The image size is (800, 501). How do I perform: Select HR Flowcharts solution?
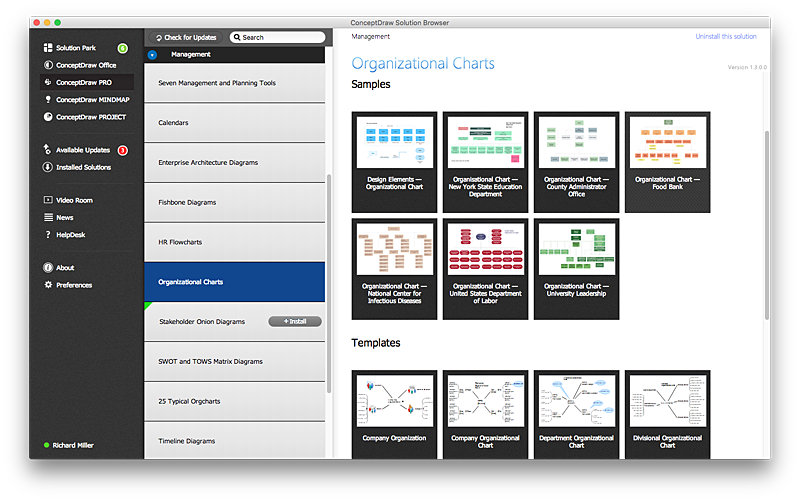click(x=235, y=242)
